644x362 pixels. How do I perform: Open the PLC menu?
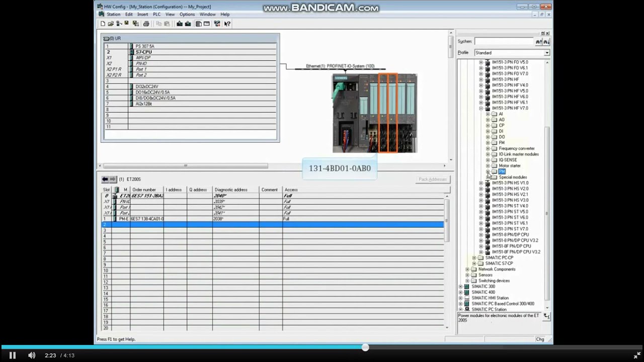156,15
